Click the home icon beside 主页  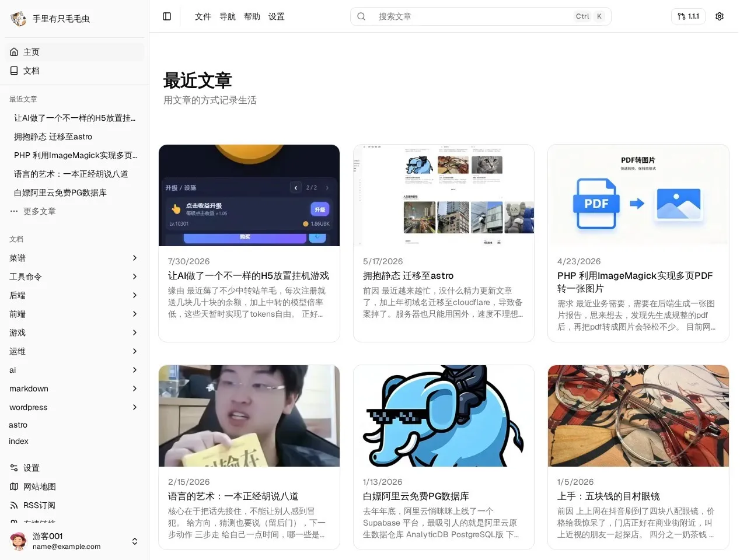(14, 52)
